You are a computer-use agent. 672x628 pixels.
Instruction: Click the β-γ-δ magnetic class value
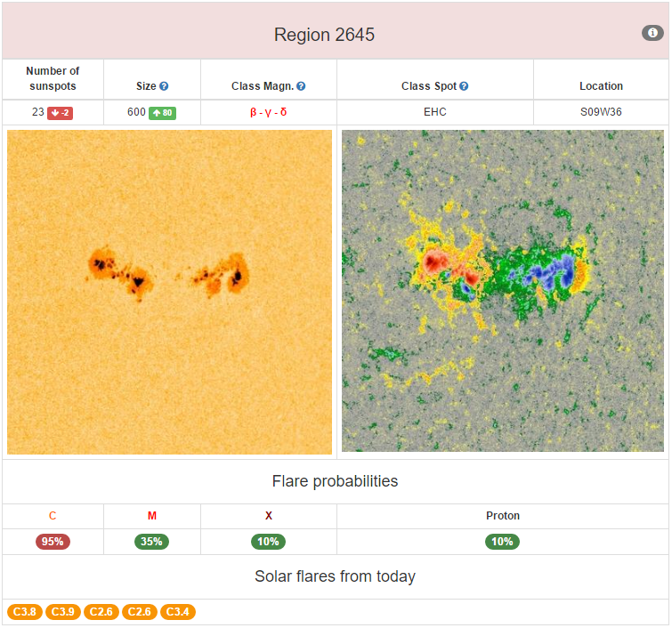point(268,113)
